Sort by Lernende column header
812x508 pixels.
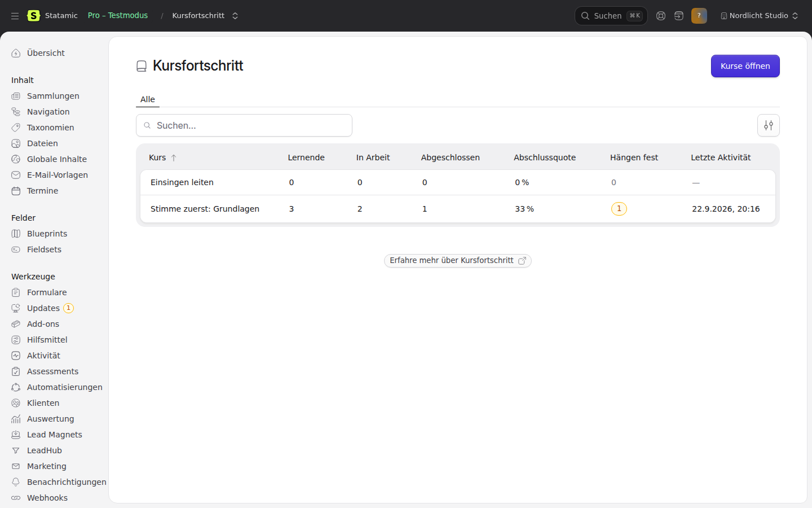306,158
